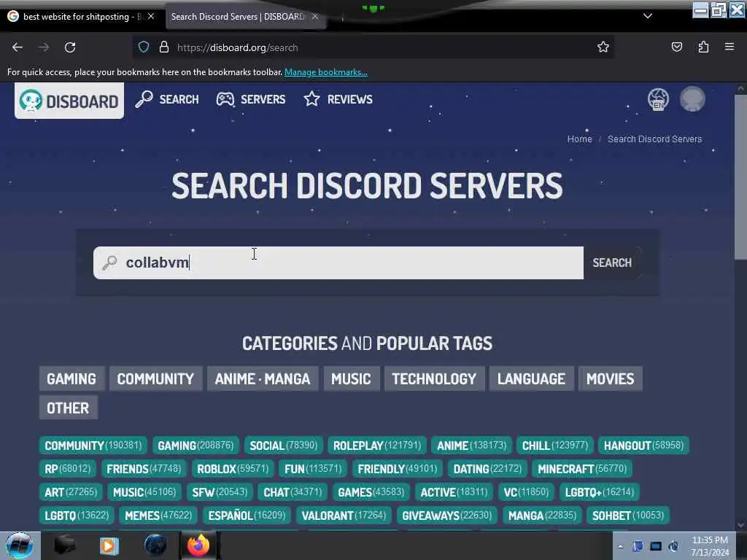The height and width of the screenshot is (560, 747).
Task: Select the Search Discord Servers DISBOARD tab
Action: pyautogui.click(x=237, y=17)
